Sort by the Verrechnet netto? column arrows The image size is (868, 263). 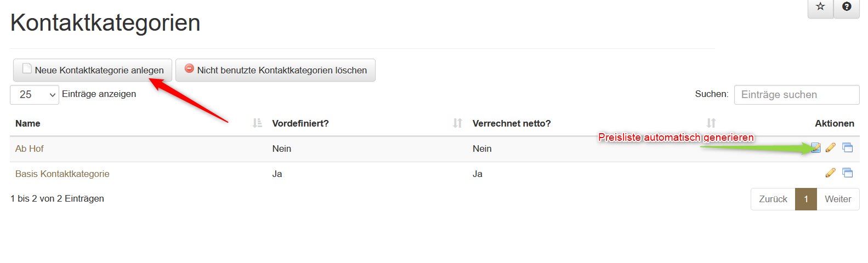[711, 123]
